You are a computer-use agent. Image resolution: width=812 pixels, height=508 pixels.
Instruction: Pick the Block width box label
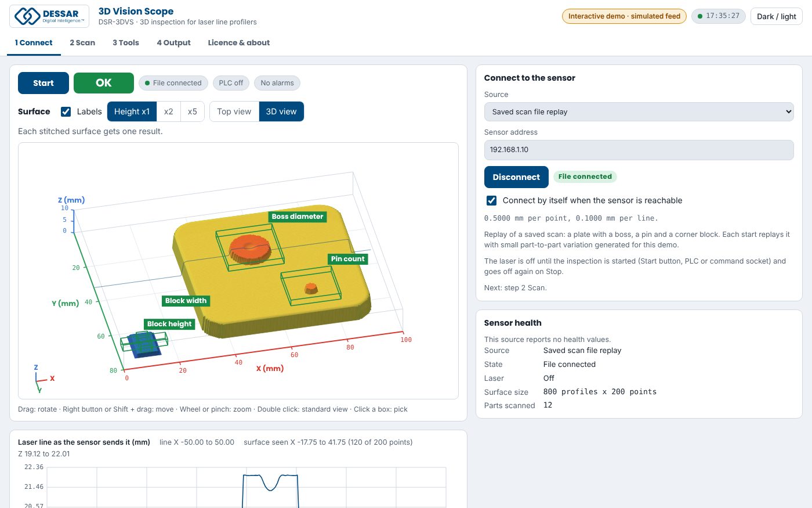pyautogui.click(x=186, y=301)
